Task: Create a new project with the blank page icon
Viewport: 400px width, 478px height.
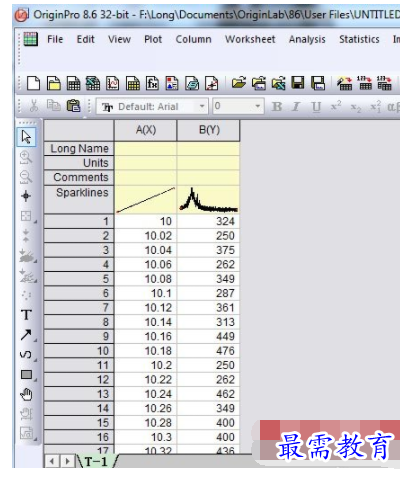Action: (x=33, y=83)
